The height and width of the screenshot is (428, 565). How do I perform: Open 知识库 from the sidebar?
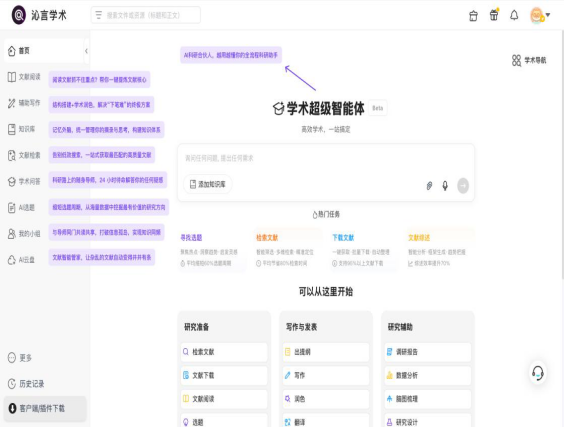pyautogui.click(x=22, y=129)
